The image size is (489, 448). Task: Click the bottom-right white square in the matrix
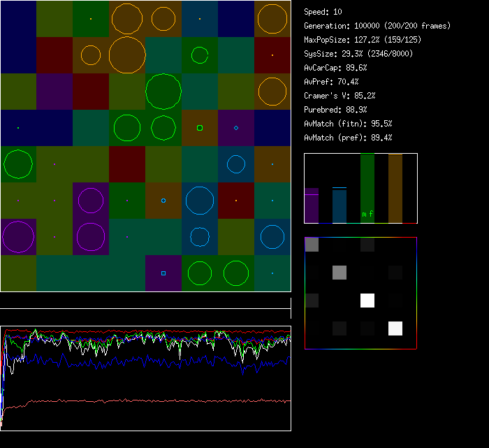pos(395,328)
